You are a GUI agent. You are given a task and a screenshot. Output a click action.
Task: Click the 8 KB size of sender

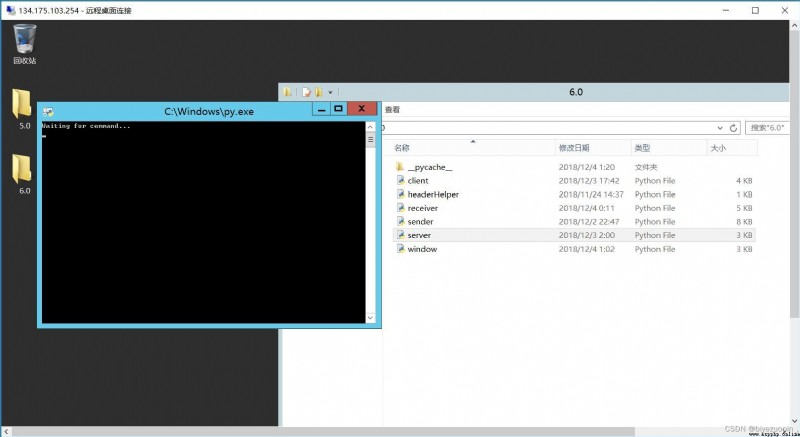744,221
